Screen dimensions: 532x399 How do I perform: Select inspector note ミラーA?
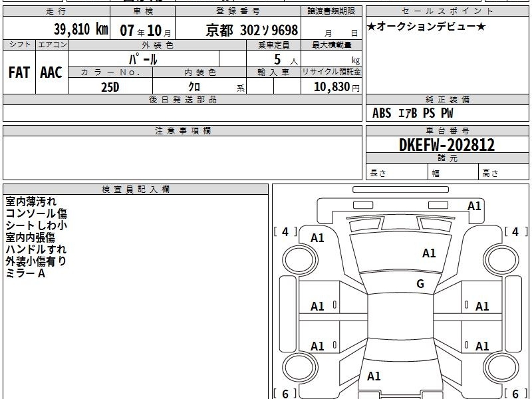pos(25,273)
